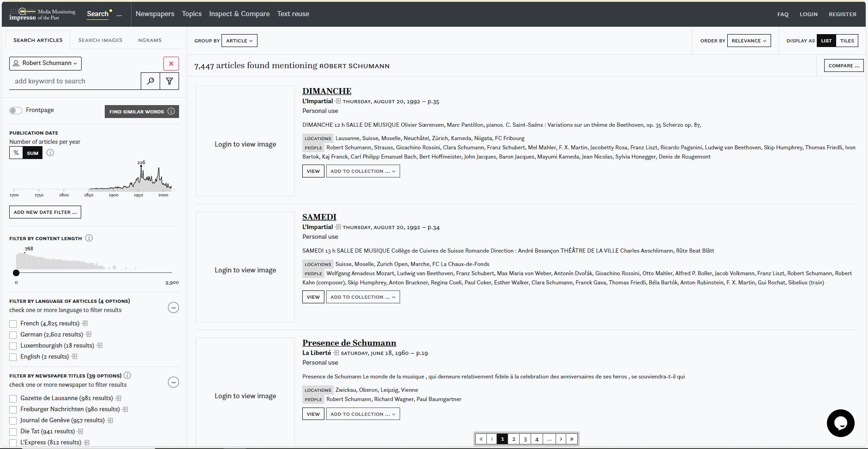Screen dimensions: 868x449
Task: Check the Luxembourgish language checkbox
Action: [x=13, y=346]
